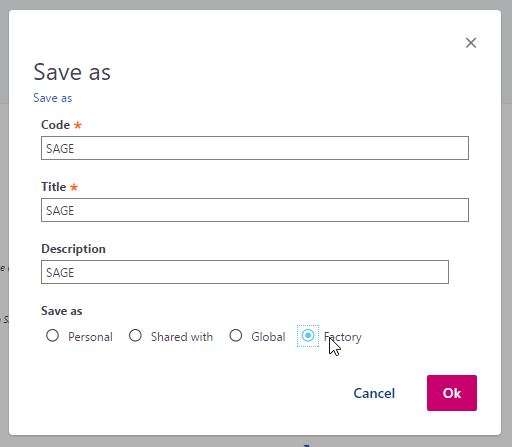Image resolution: width=512 pixels, height=447 pixels.
Task: Select the Global radio circle
Action: pyautogui.click(x=236, y=335)
